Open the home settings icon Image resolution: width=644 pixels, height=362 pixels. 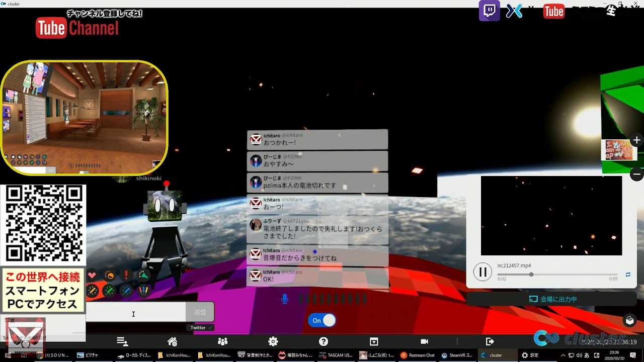click(x=172, y=341)
